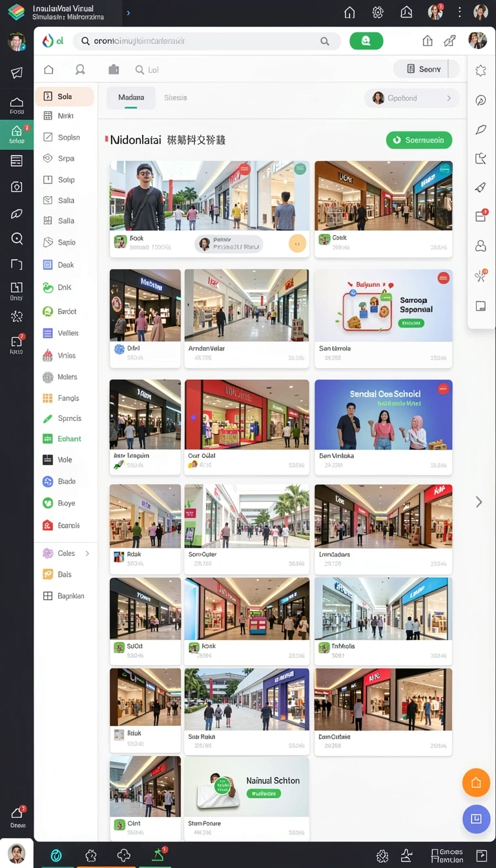Click the three-dot menu in top title bar
This screenshot has width=496, height=868.
[459, 12]
